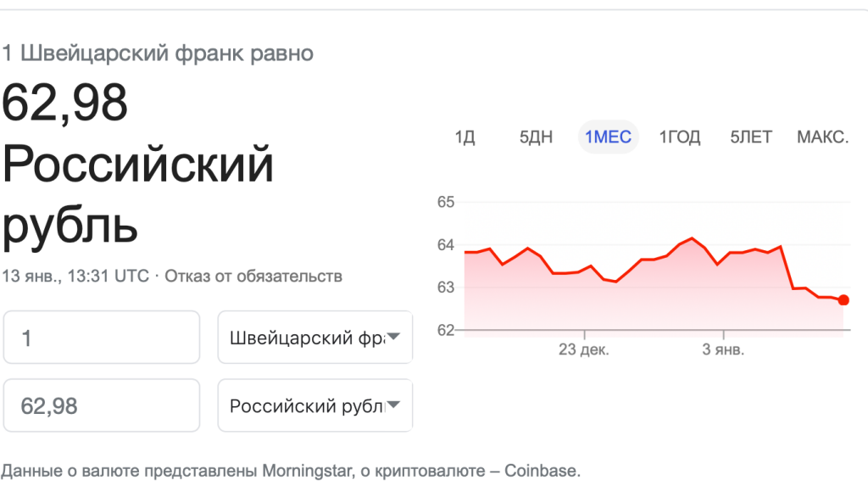The height and width of the screenshot is (503, 868).
Task: Switch chart to 5ДН range
Action: click(536, 137)
